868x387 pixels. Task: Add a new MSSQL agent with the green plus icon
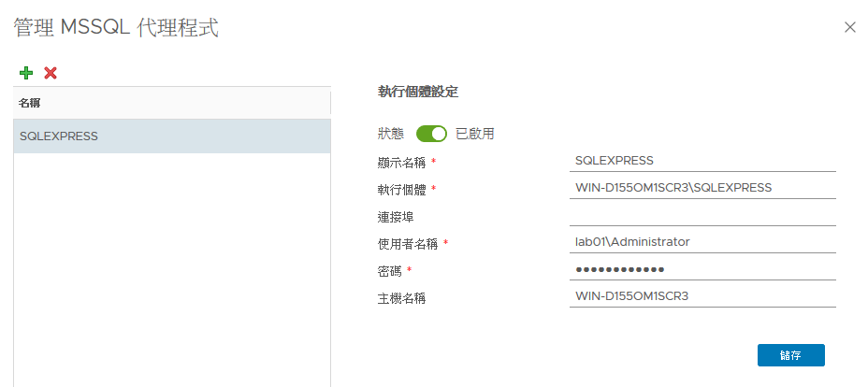(26, 72)
